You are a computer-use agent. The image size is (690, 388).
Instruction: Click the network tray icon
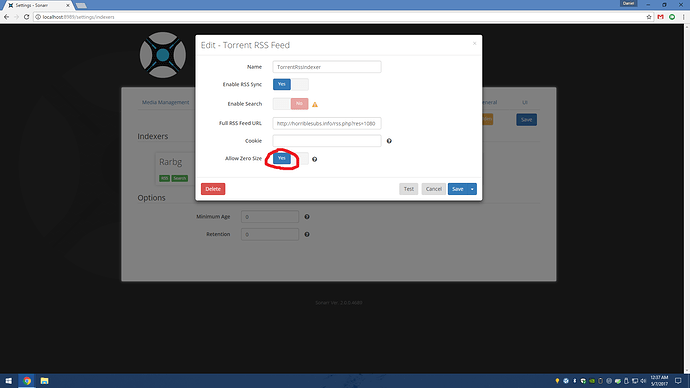click(x=635, y=381)
